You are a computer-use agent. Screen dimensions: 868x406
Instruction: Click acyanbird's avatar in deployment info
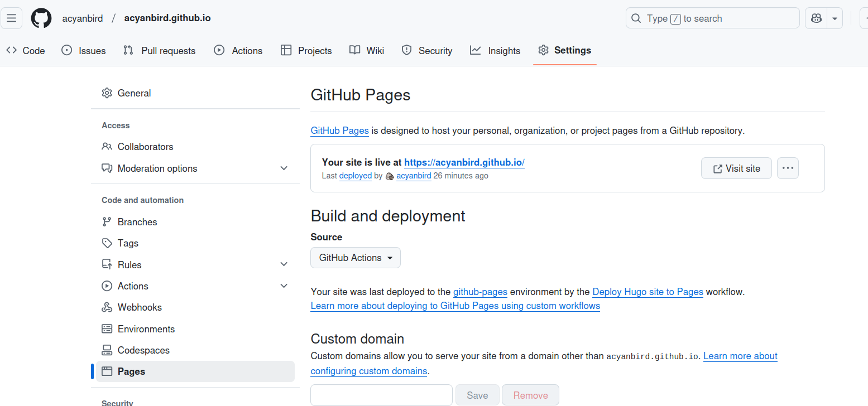[x=390, y=176]
